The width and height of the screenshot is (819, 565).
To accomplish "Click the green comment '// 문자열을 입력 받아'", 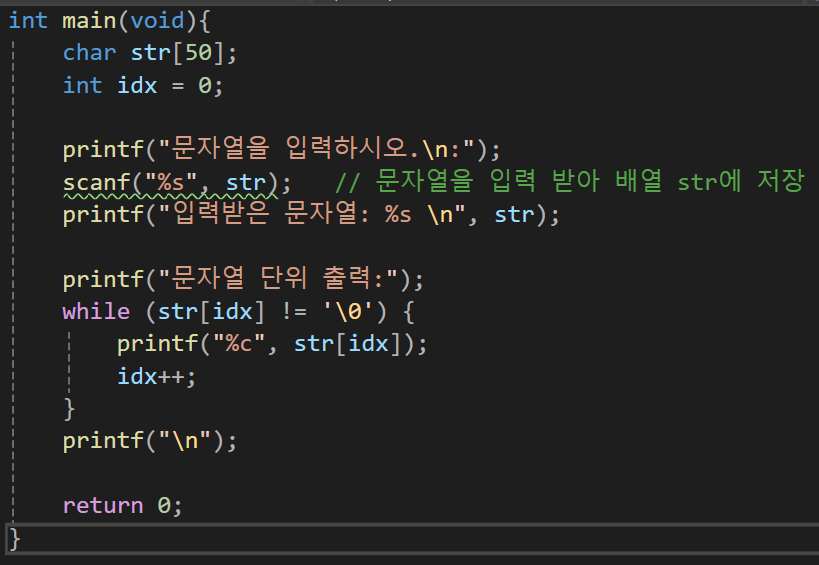I will coord(570,181).
